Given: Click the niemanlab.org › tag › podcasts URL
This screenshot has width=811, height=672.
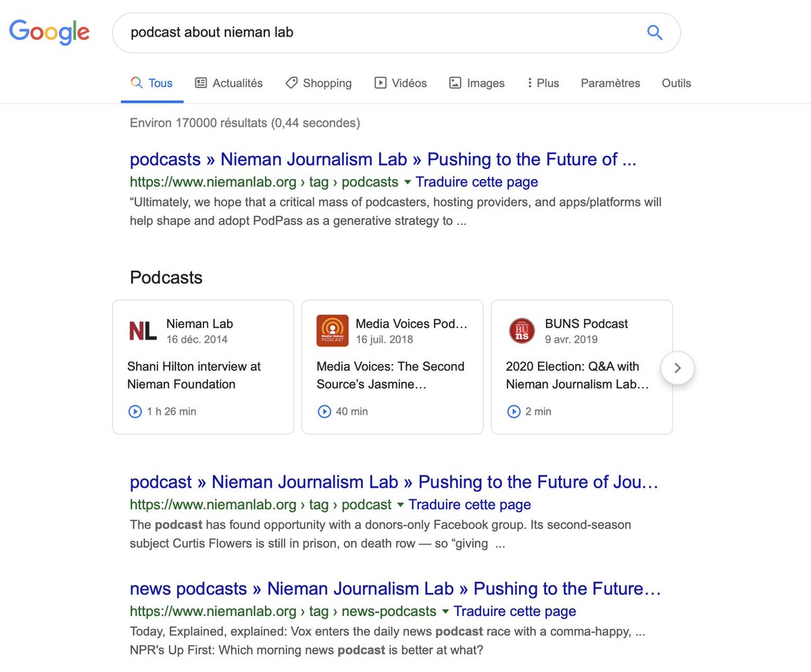Looking at the screenshot, I should pos(264,182).
